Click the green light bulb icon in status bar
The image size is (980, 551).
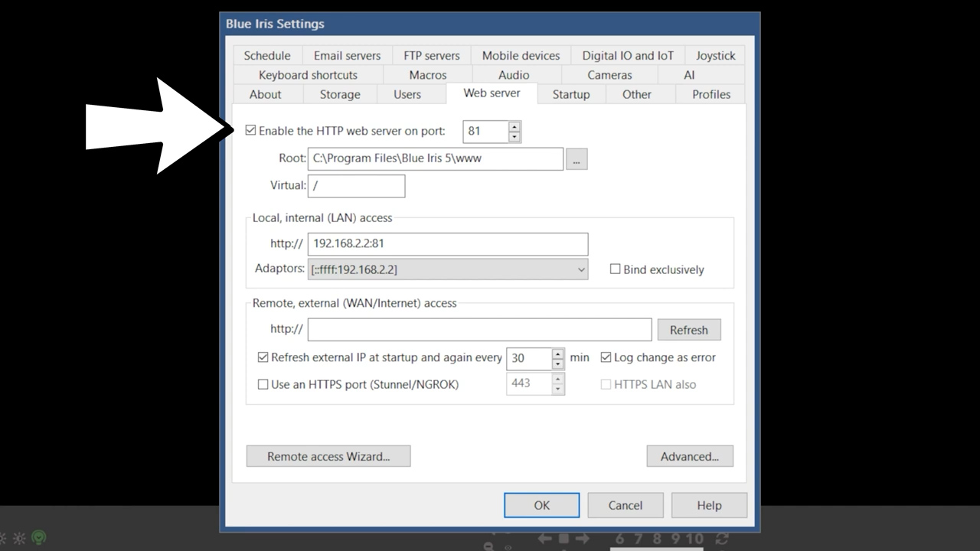39,538
